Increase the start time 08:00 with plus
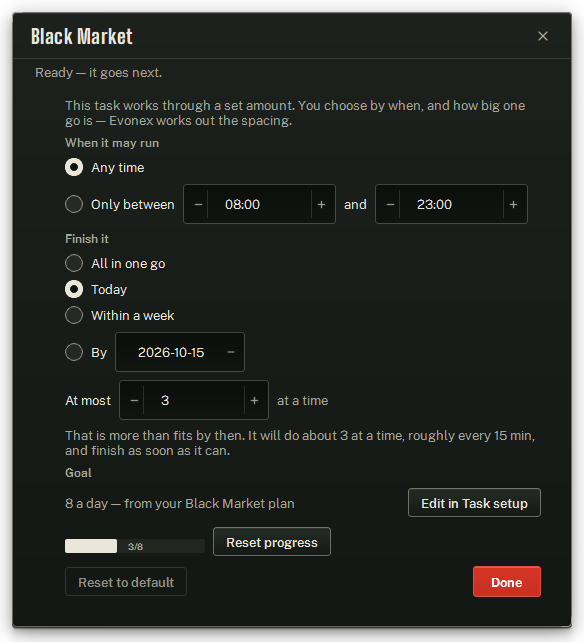Image resolution: width=584 pixels, height=642 pixels. click(321, 204)
